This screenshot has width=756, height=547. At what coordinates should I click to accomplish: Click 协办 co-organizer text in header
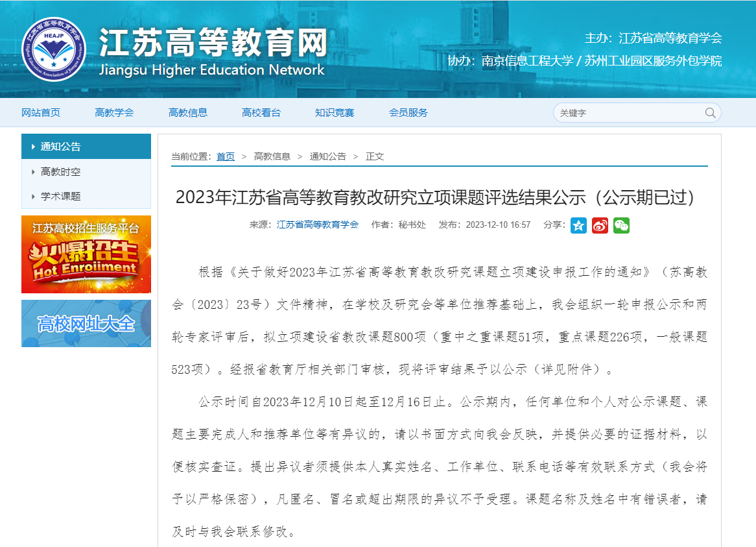coord(585,61)
